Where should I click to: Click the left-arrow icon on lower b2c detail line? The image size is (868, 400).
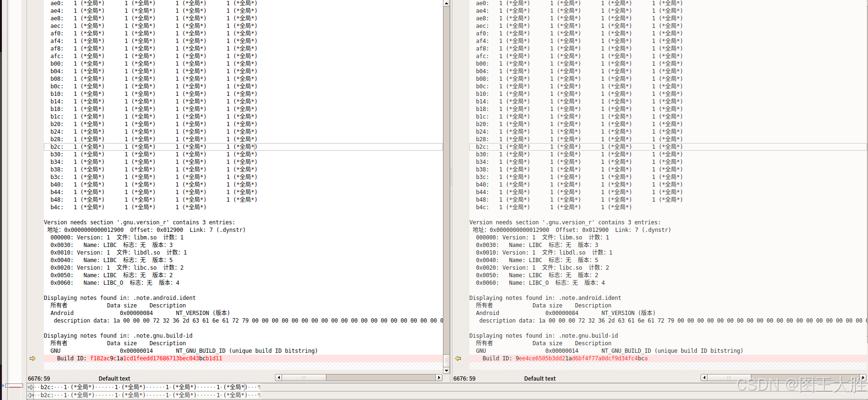31,395
